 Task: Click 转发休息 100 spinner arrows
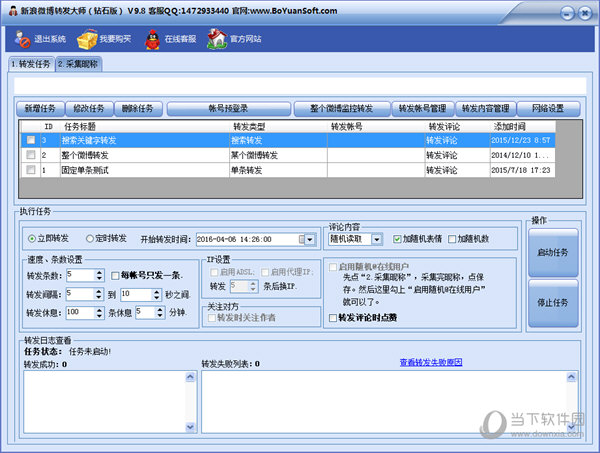(99, 313)
